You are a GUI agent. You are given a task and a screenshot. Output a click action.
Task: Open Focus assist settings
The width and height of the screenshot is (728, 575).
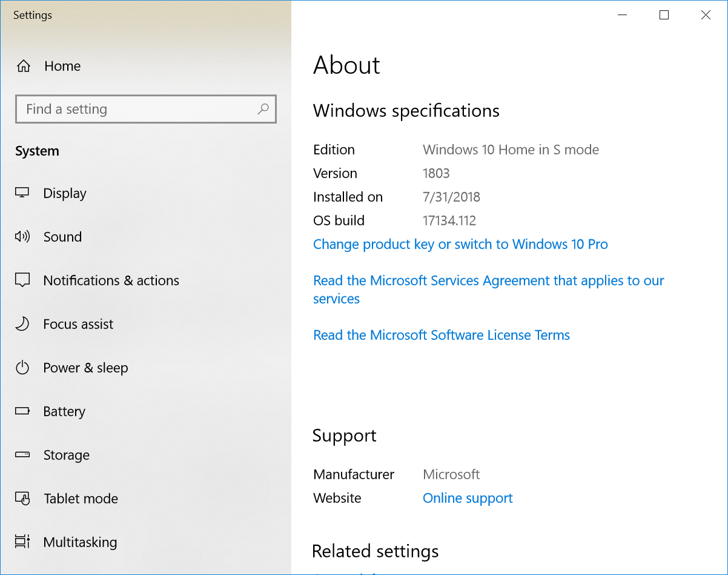[x=78, y=324]
